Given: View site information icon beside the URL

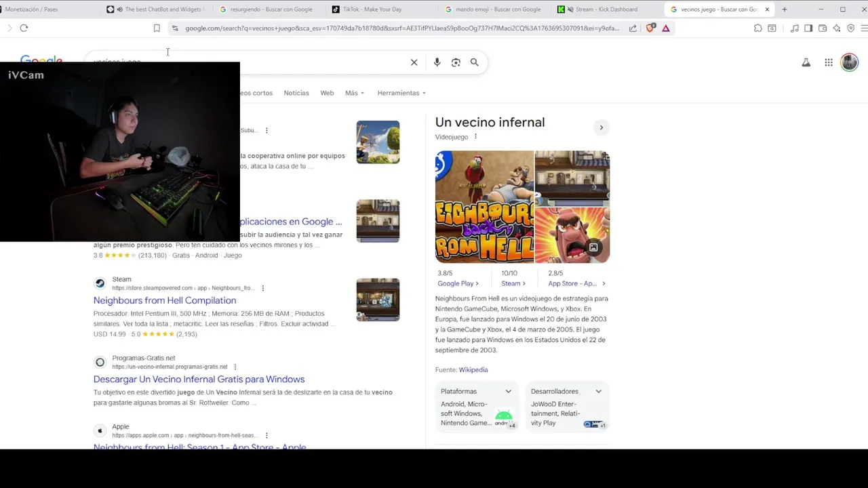Looking at the screenshot, I should (x=175, y=28).
